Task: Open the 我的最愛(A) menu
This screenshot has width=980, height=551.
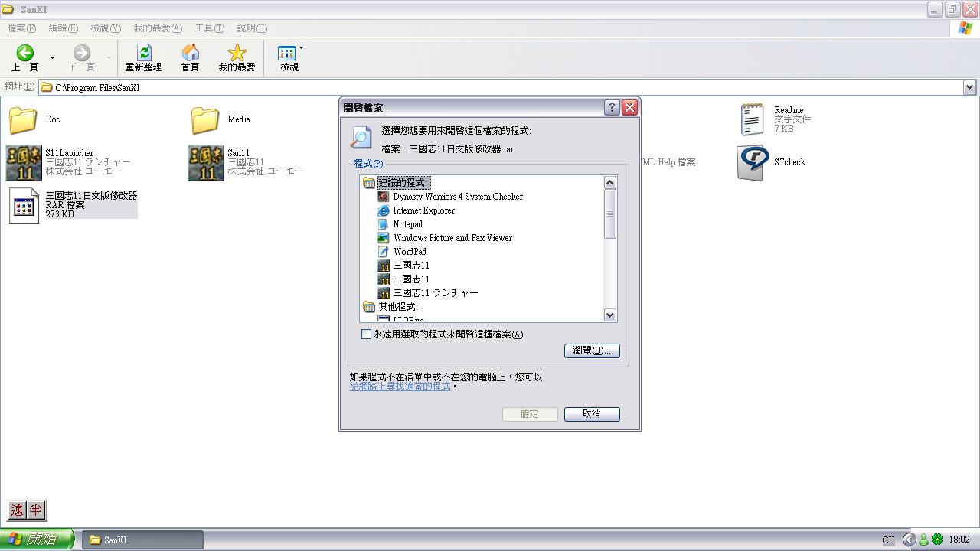Action: click(x=158, y=28)
